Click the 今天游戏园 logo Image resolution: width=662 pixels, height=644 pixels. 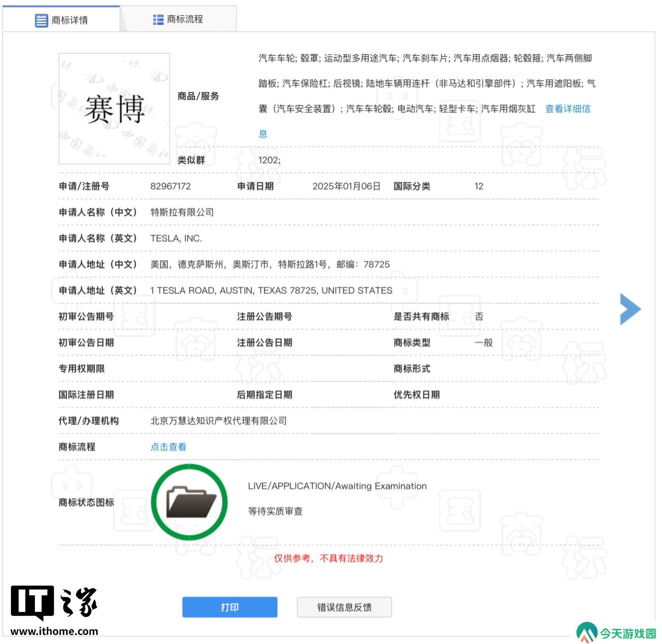click(616, 633)
